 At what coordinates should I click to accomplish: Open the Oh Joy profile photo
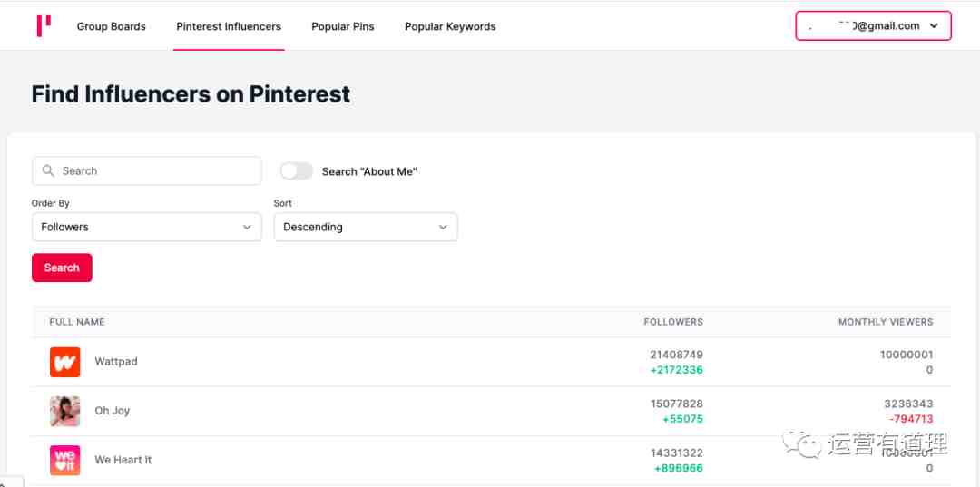(x=65, y=411)
